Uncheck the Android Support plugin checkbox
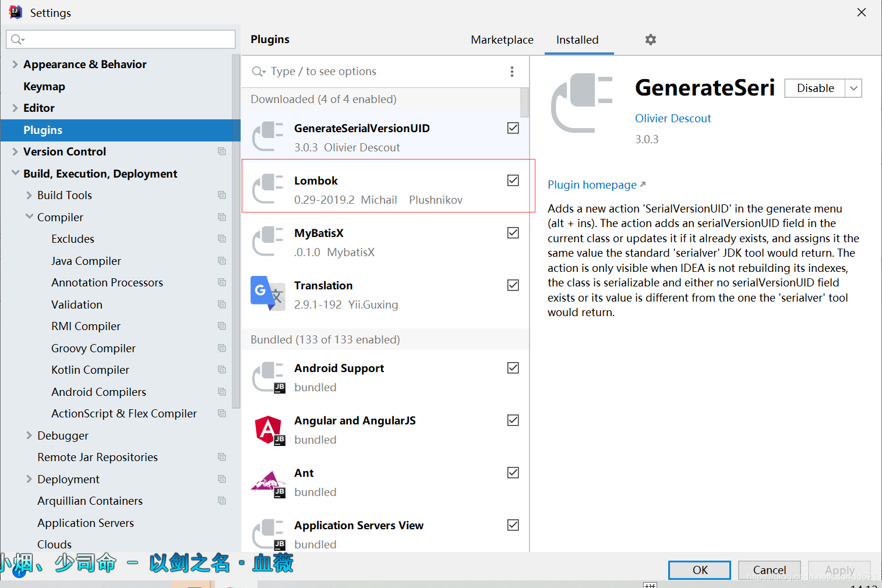This screenshot has height=588, width=882. (513, 368)
